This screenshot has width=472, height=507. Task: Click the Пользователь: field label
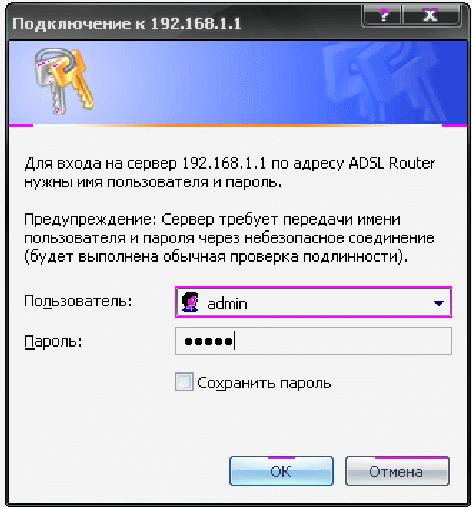tap(78, 301)
